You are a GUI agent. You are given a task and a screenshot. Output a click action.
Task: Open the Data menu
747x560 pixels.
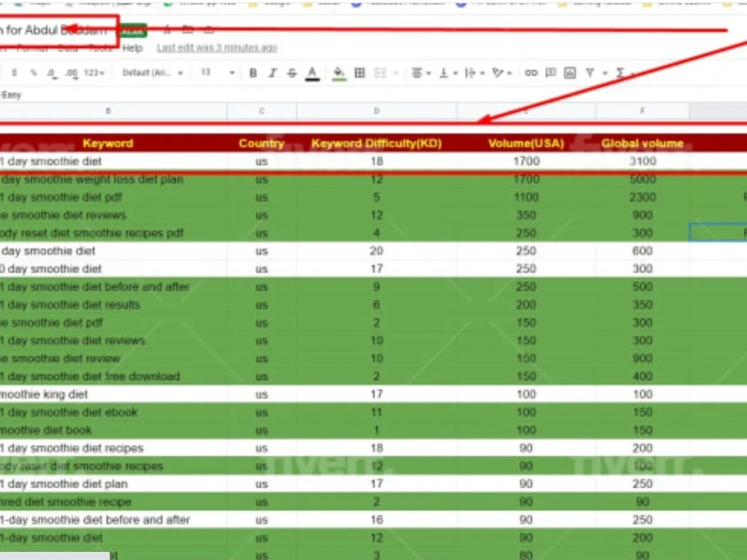click(68, 48)
